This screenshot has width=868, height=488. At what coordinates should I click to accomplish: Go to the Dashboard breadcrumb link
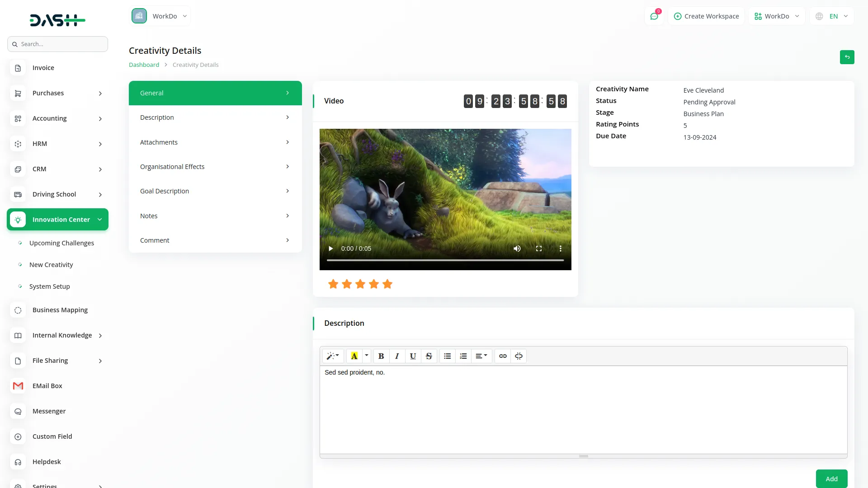(x=144, y=65)
